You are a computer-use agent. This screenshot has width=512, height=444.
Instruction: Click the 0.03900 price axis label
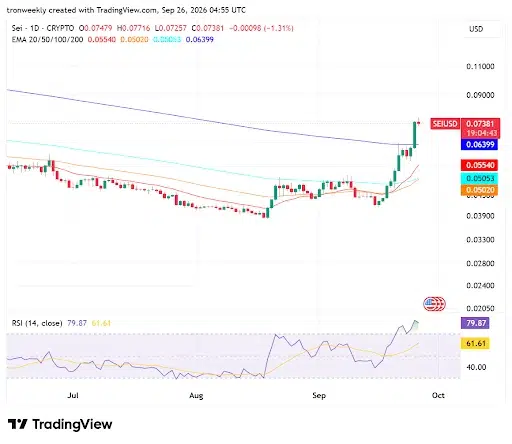[480, 216]
